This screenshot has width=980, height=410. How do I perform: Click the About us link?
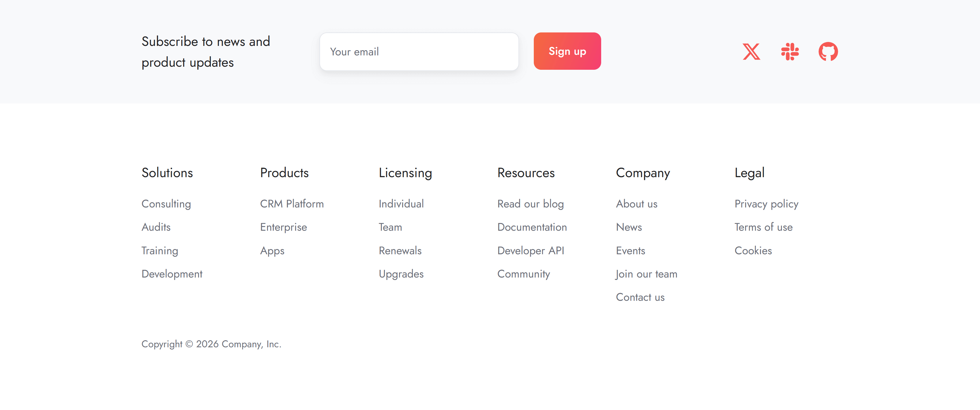pyautogui.click(x=636, y=204)
